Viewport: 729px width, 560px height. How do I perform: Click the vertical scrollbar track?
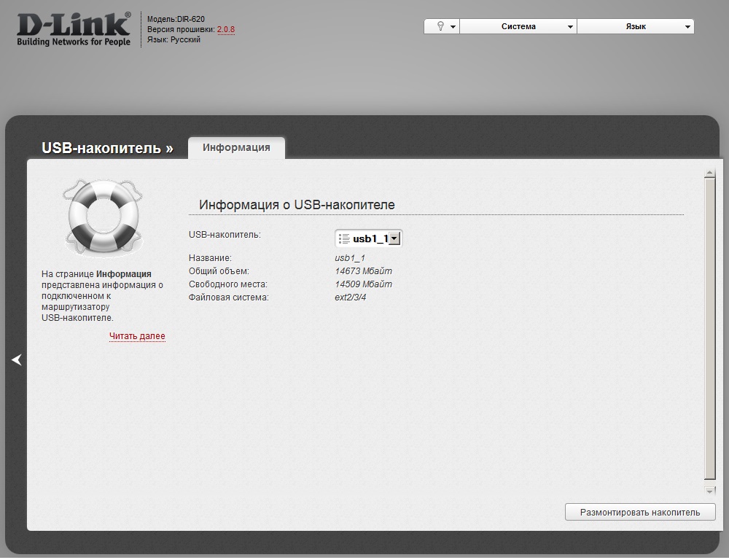click(x=709, y=328)
